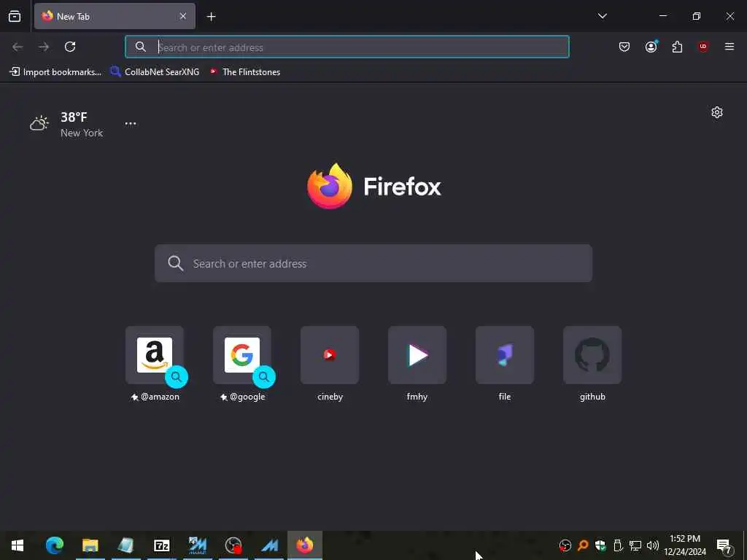
Task: Click Import bookmarks in bookmarks toolbar
Action: click(x=55, y=72)
